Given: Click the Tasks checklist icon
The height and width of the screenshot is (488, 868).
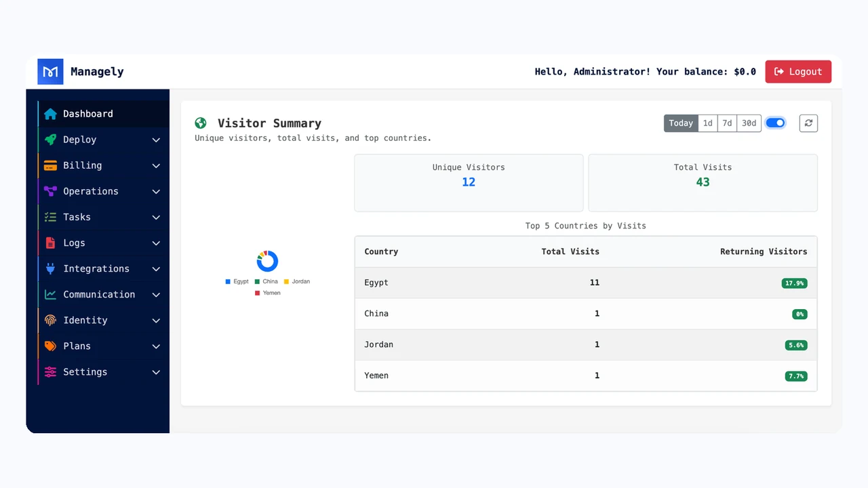Looking at the screenshot, I should click(50, 217).
